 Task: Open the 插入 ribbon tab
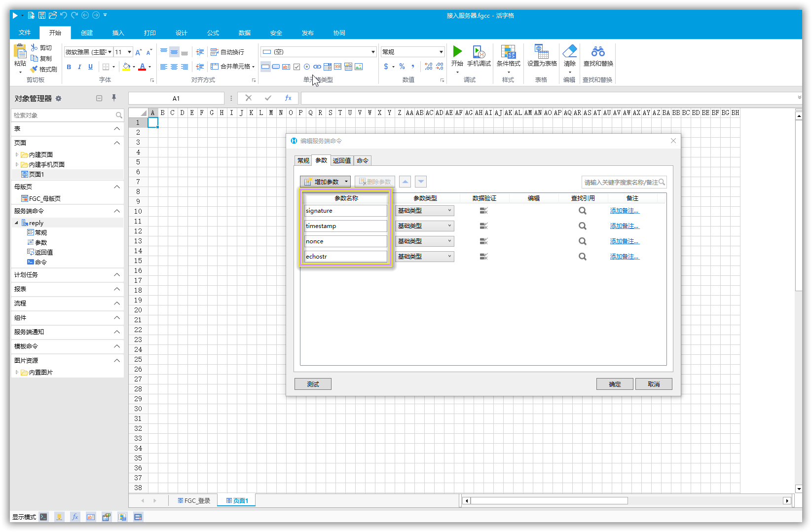click(118, 33)
